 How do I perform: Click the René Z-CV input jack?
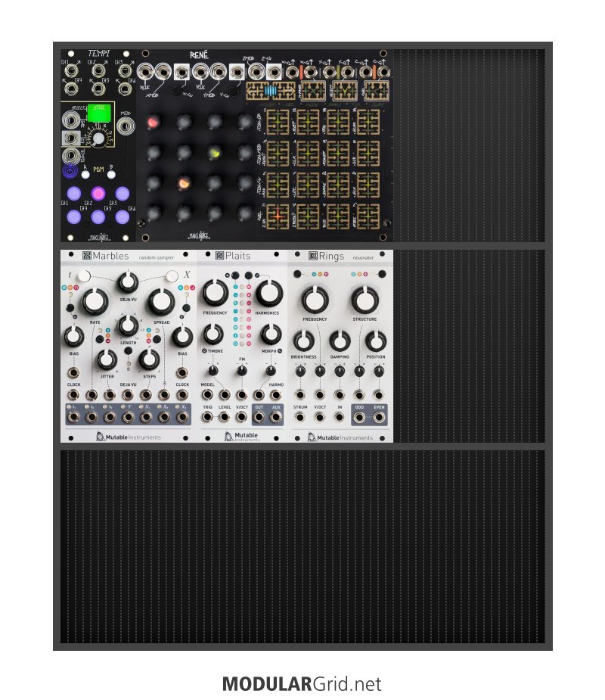coord(274,71)
